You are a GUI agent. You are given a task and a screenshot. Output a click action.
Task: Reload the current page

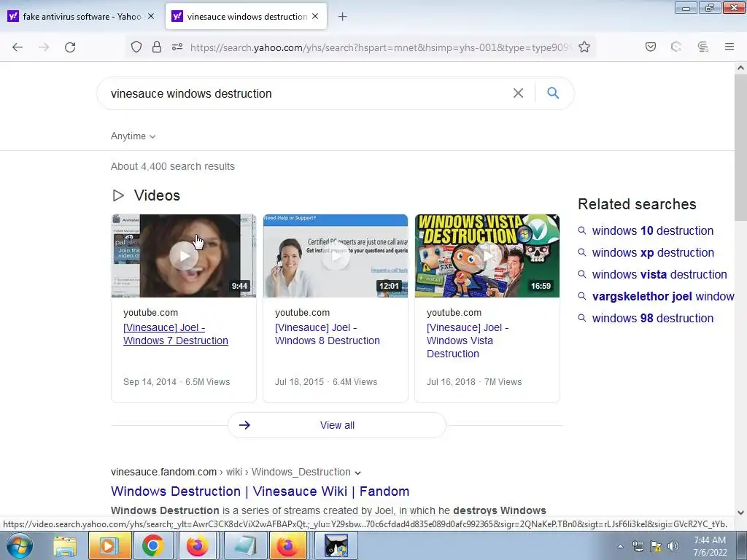[70, 47]
